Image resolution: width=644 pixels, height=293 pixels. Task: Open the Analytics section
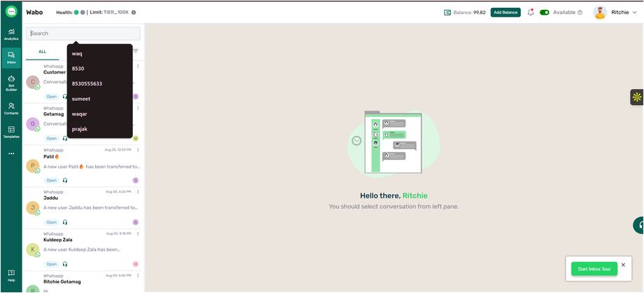[11, 34]
